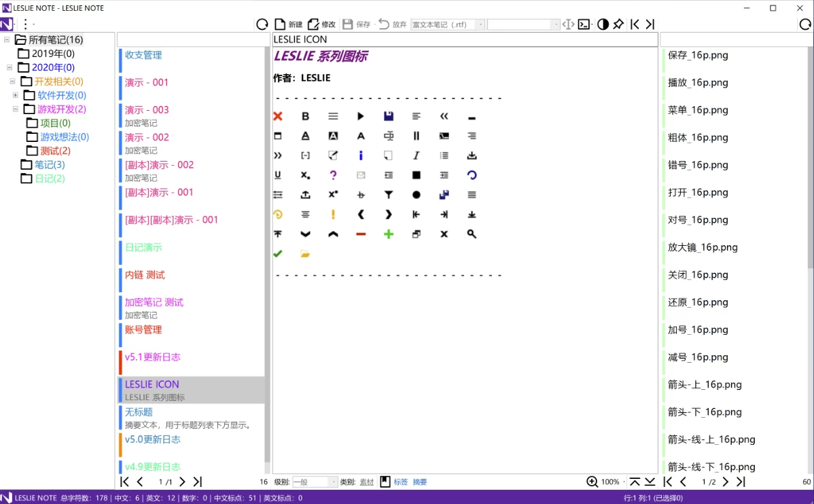814x504 pixels.
Task: Click the pin icon in the toolbar
Action: click(x=618, y=24)
